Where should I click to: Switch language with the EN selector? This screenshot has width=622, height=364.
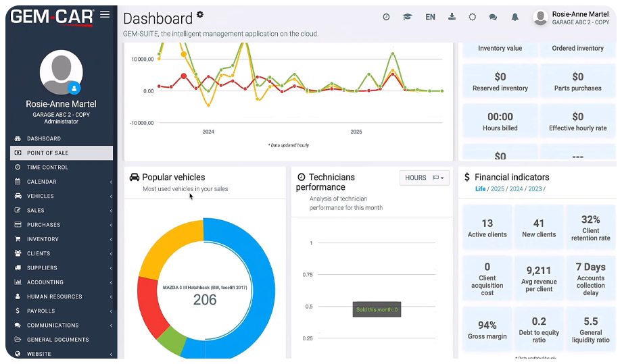pyautogui.click(x=430, y=18)
